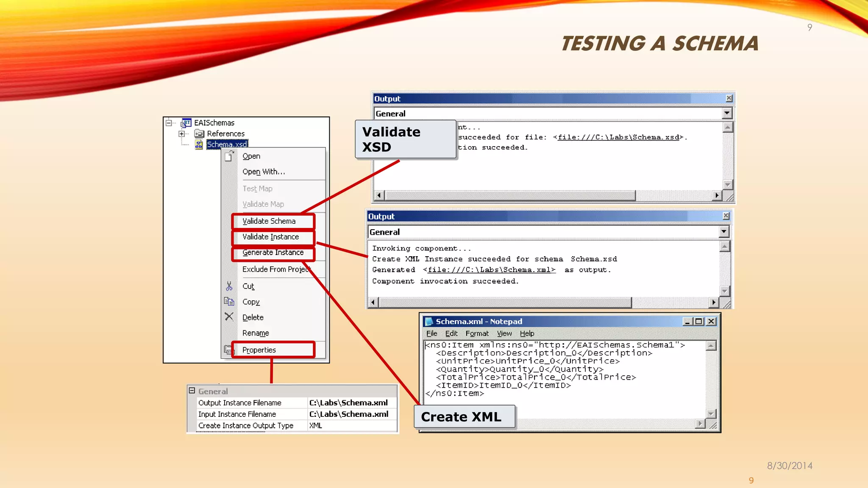This screenshot has height=488, width=868.
Task: Close the lower Output window
Action: click(726, 216)
